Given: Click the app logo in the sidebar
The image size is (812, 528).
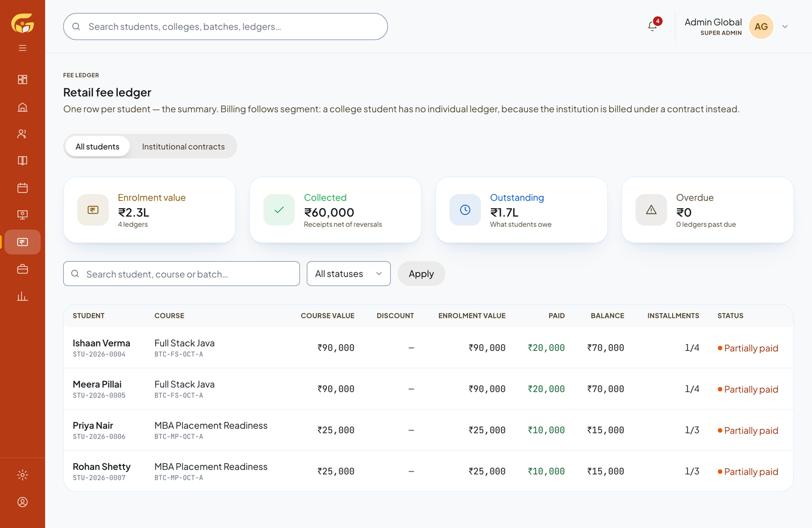Looking at the screenshot, I should tap(23, 24).
